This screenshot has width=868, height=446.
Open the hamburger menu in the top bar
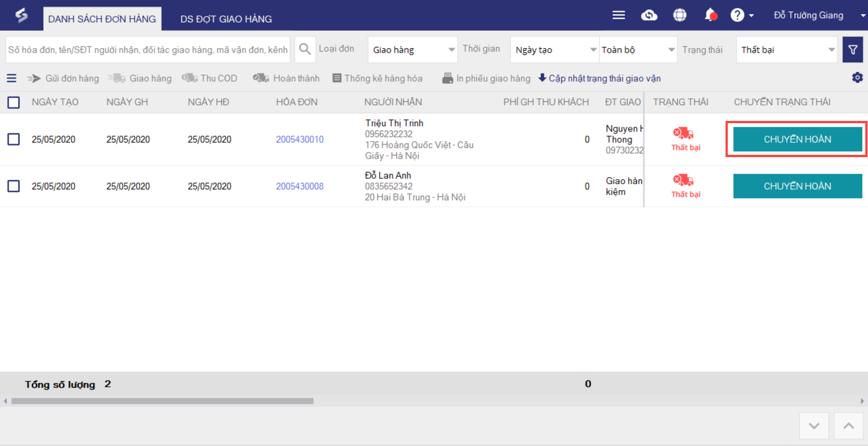coord(618,15)
